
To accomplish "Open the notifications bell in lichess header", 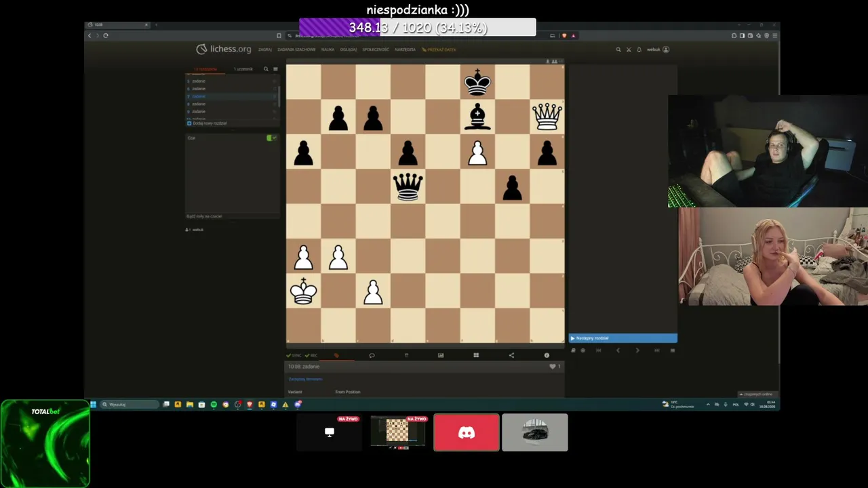I will click(639, 49).
